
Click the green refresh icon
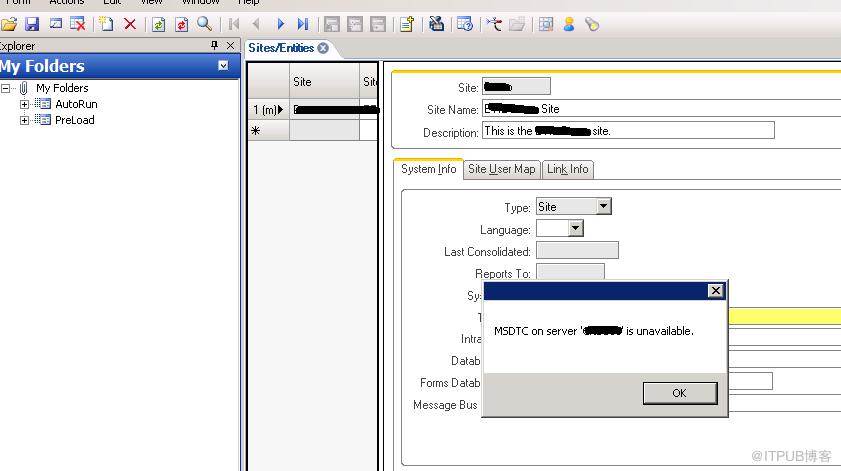coord(158,24)
